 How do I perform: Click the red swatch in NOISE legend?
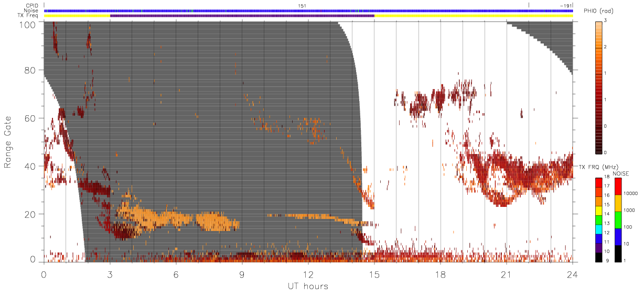point(618,186)
